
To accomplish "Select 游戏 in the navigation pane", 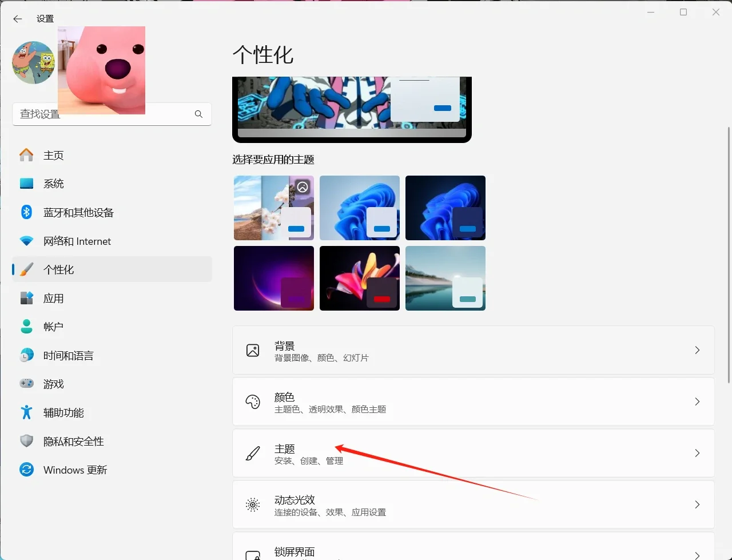I will click(x=54, y=383).
